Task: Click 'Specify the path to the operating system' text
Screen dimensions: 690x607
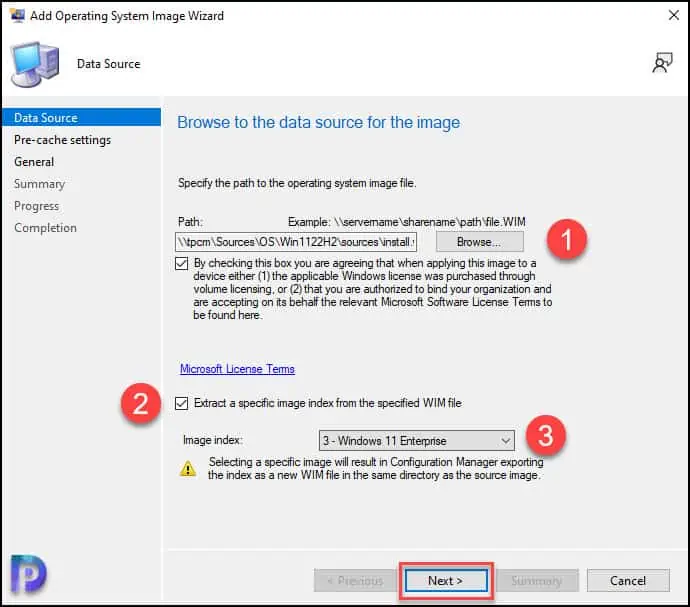Action: point(297,183)
